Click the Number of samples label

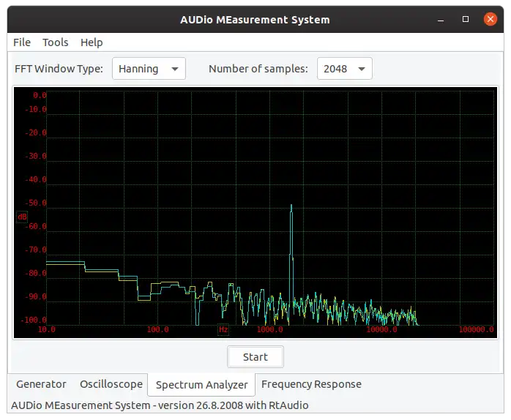(258, 69)
